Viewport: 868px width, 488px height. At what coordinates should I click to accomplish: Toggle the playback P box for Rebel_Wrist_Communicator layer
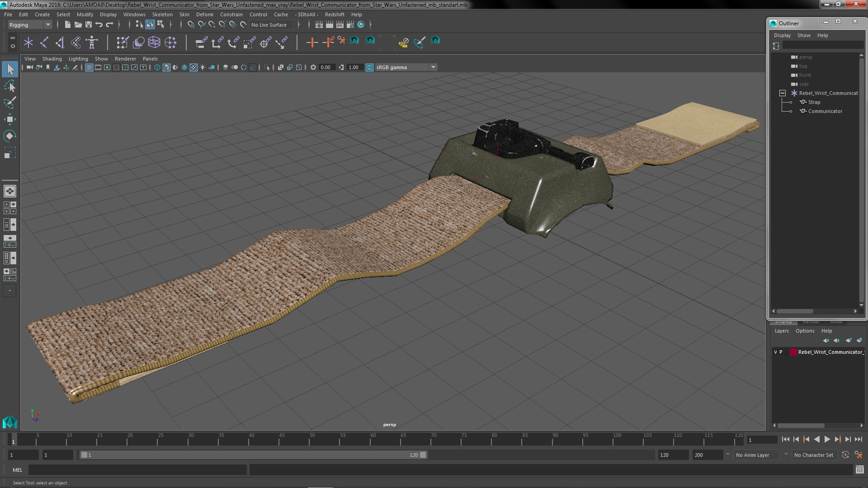781,352
